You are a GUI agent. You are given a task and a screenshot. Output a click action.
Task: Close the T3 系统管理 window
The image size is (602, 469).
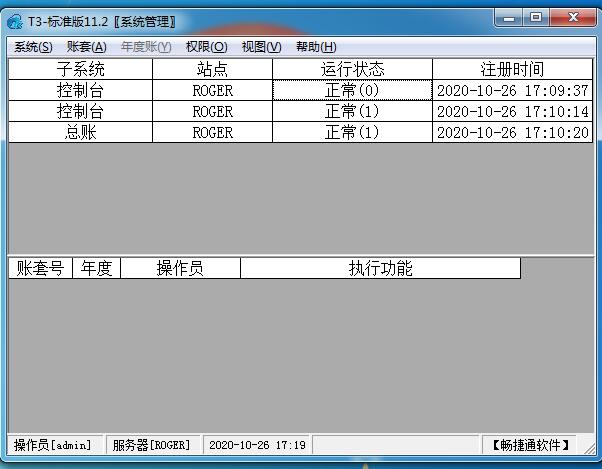click(573, 18)
